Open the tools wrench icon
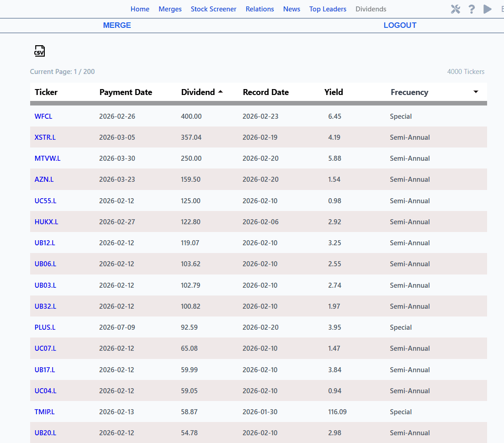504x443 pixels. (456, 9)
